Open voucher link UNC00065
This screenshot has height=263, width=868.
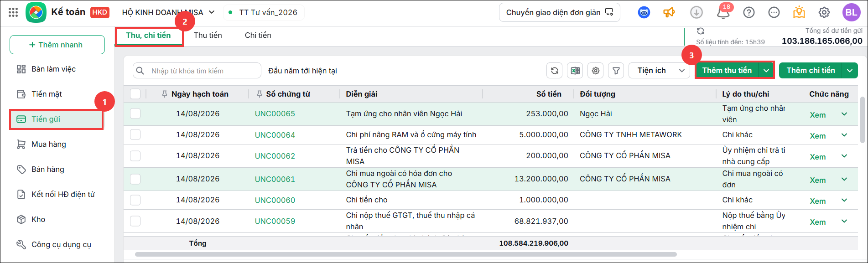(275, 114)
